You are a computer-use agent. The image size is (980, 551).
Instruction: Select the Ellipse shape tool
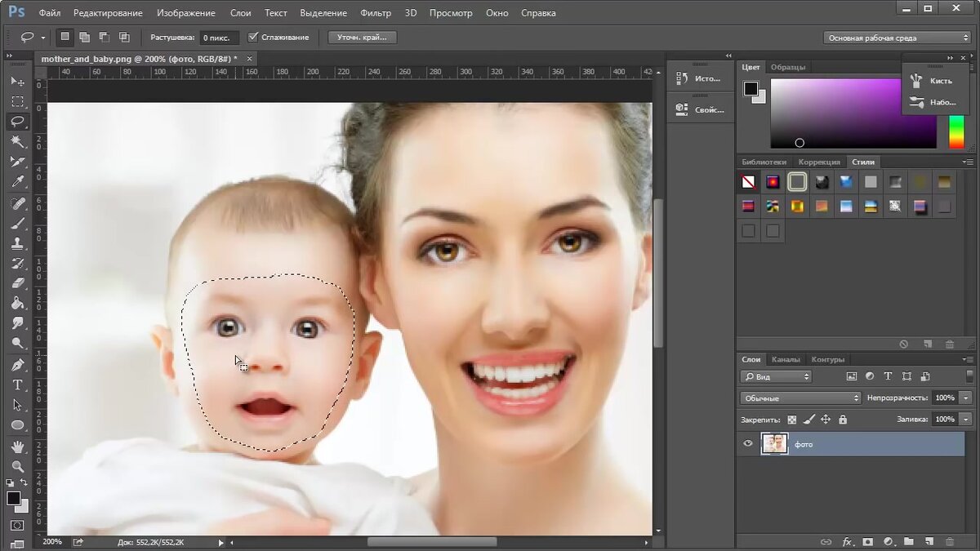point(17,425)
